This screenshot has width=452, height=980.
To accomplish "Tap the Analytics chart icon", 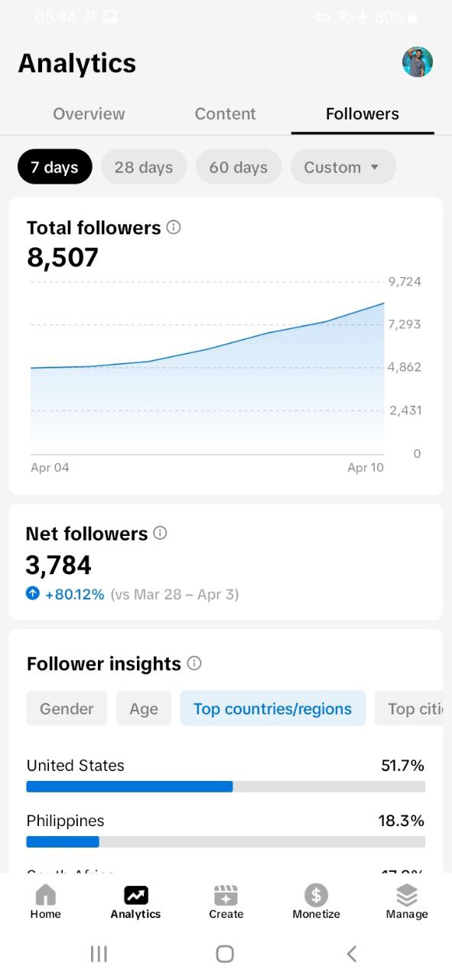I will pos(135,894).
